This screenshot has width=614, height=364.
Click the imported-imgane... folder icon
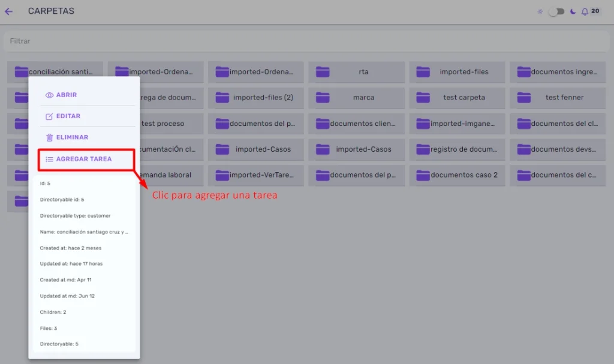pos(423,124)
